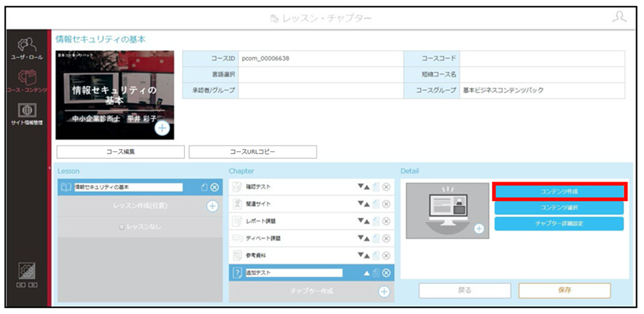Click the コンテンツ選択 button
This screenshot has width=644, height=314.
(x=559, y=208)
